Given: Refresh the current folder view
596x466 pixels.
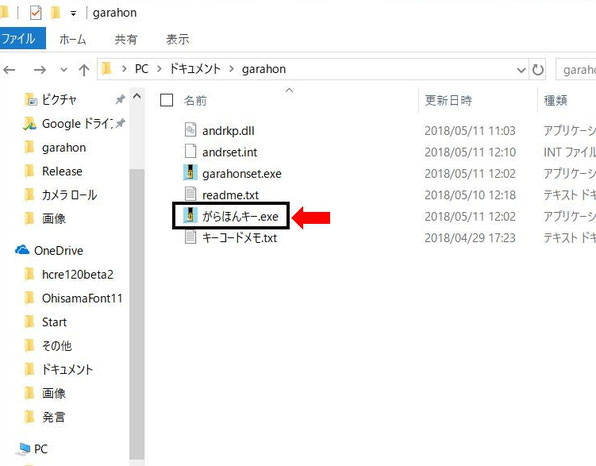Looking at the screenshot, I should [x=538, y=70].
